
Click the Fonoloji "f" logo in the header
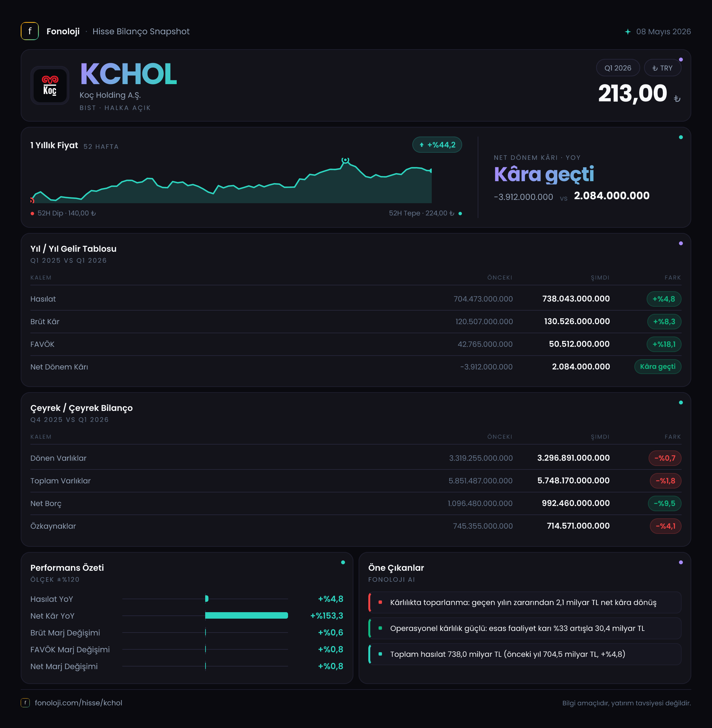point(29,31)
